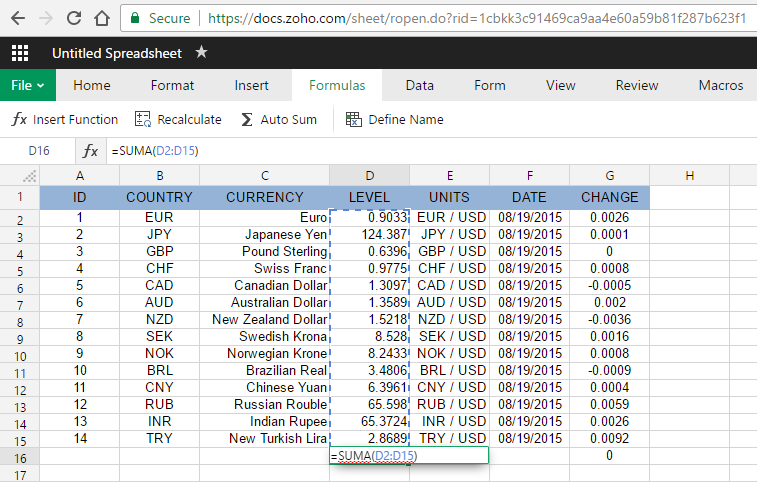Select column C header
Image resolution: width=757 pixels, height=482 pixels.
click(265, 175)
